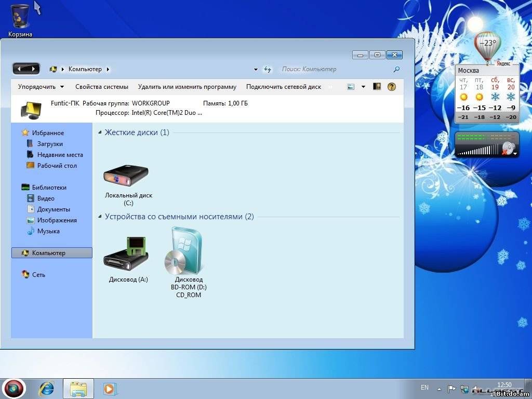
Task: Select Компьютер in the navigation pane
Action: (51, 253)
